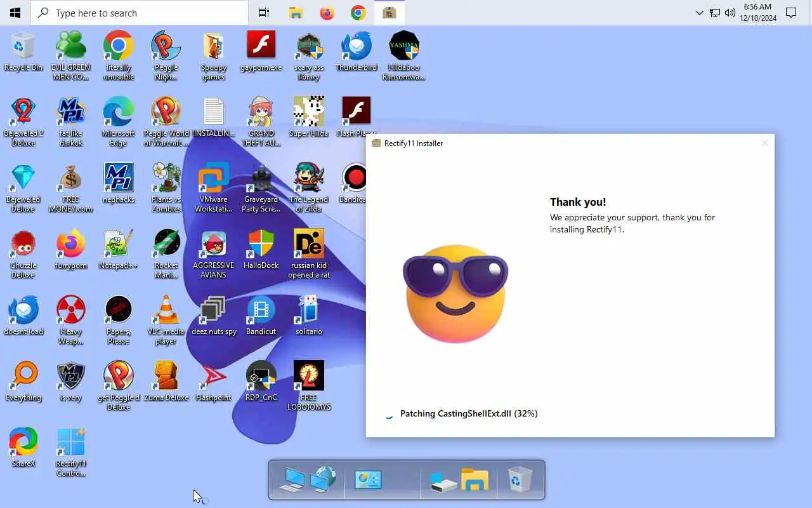Launch the HalloDock desktop shortcut
Image resolution: width=812 pixels, height=508 pixels.
point(261,250)
